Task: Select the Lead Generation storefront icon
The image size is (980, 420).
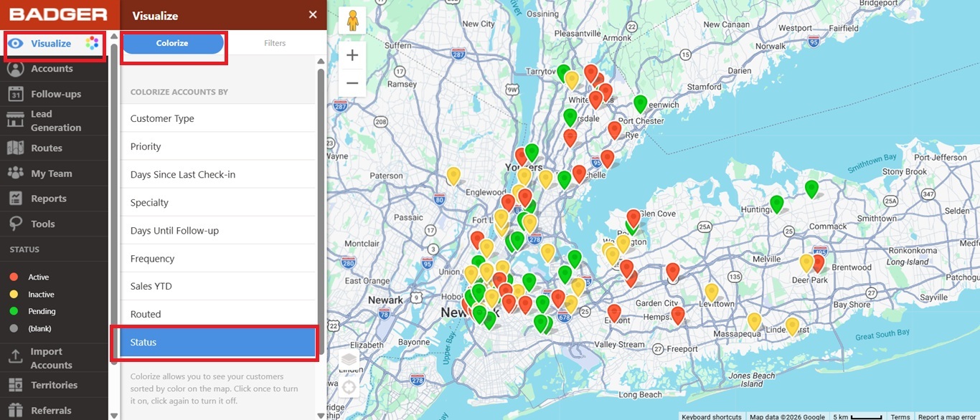Action: click(x=16, y=120)
